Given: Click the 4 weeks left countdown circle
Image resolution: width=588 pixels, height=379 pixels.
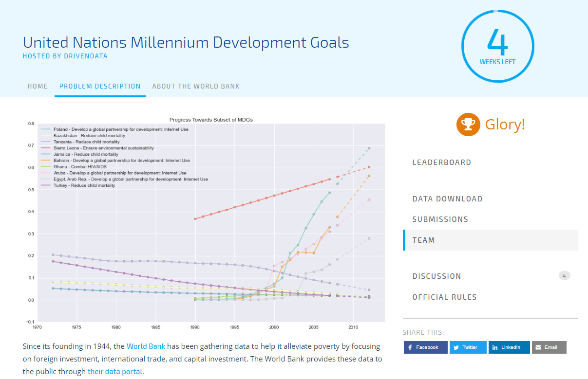Looking at the screenshot, I should tap(497, 46).
